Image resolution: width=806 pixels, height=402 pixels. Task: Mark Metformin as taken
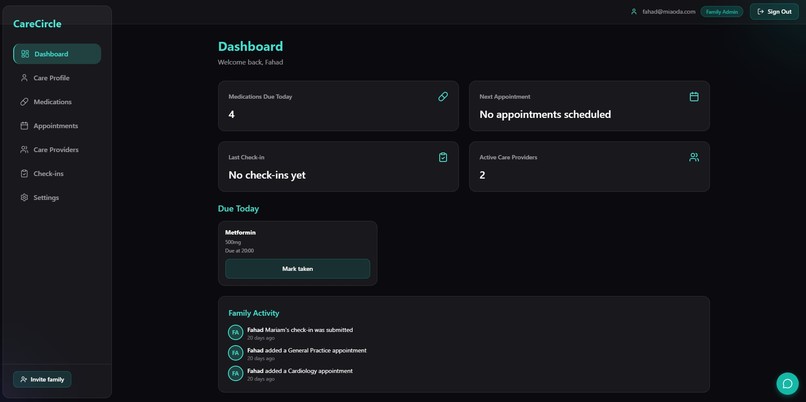point(298,269)
